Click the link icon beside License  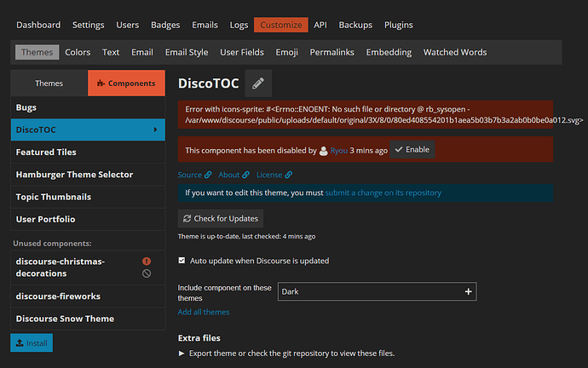[288, 175]
